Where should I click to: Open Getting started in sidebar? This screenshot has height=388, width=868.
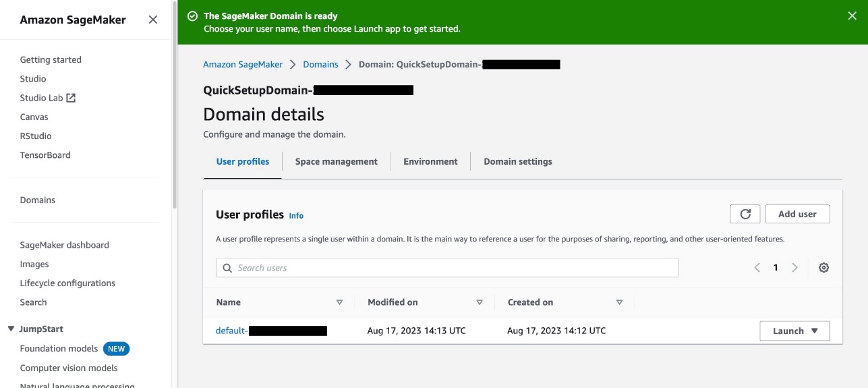51,59
